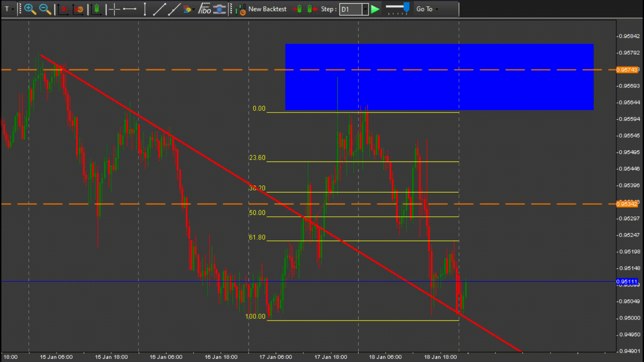Select the trend line tool
This screenshot has width=644, height=362.
(x=159, y=9)
